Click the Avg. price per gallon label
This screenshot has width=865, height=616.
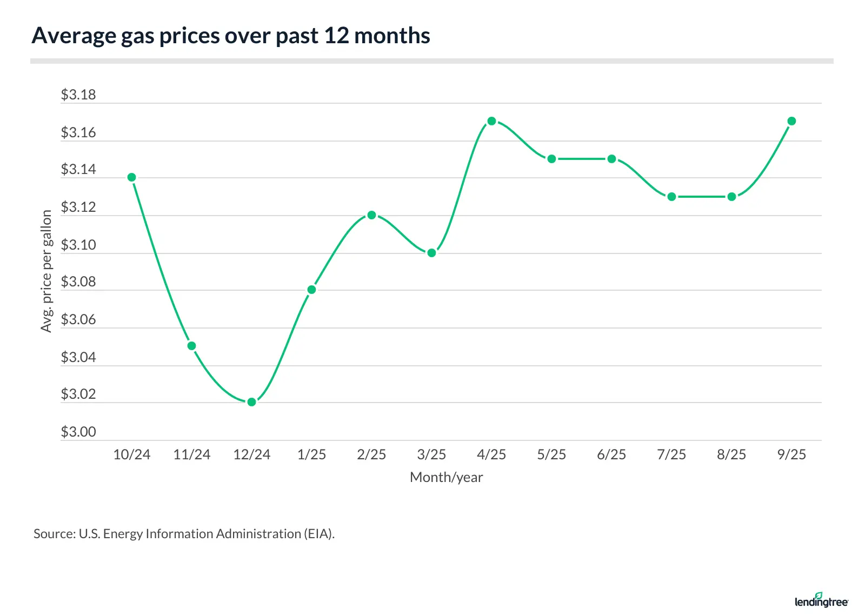click(x=46, y=271)
